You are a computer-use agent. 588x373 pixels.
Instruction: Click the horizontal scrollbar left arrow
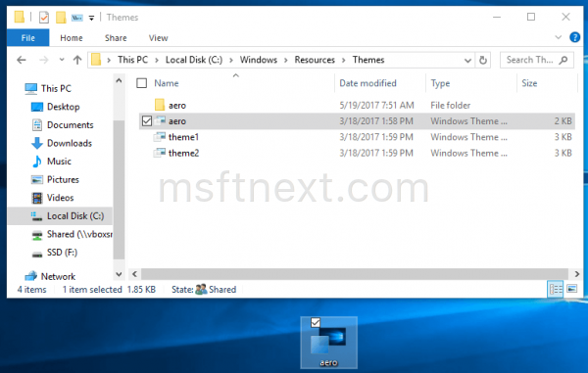134,274
